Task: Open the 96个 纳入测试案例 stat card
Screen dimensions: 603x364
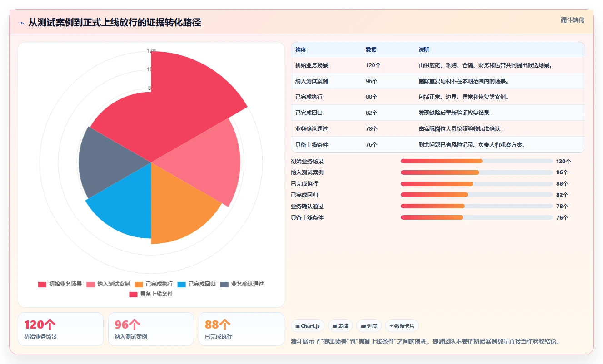Action: pos(151,329)
